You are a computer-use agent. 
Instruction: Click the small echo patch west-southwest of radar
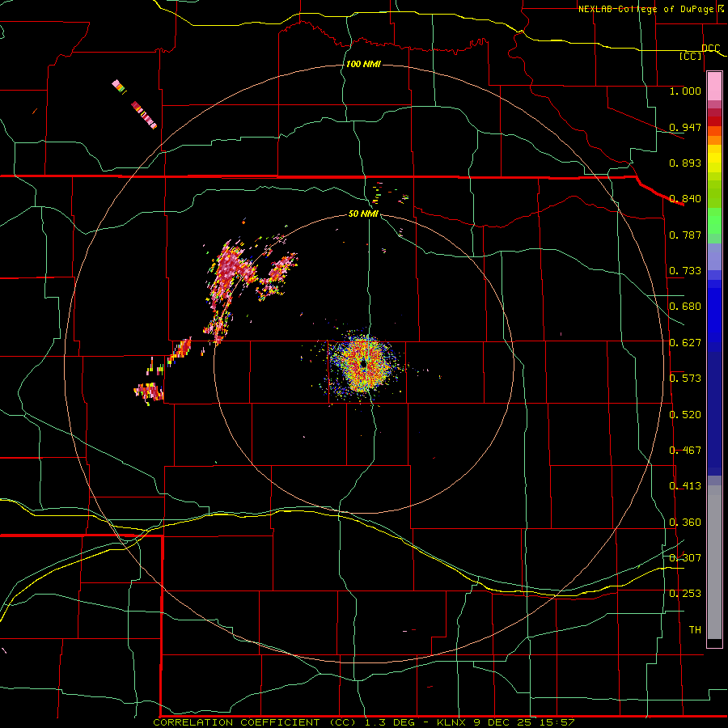tap(149, 392)
